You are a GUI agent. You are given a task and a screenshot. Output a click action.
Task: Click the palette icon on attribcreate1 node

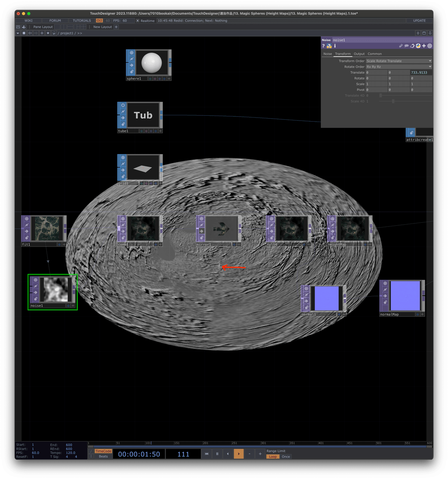click(x=411, y=132)
